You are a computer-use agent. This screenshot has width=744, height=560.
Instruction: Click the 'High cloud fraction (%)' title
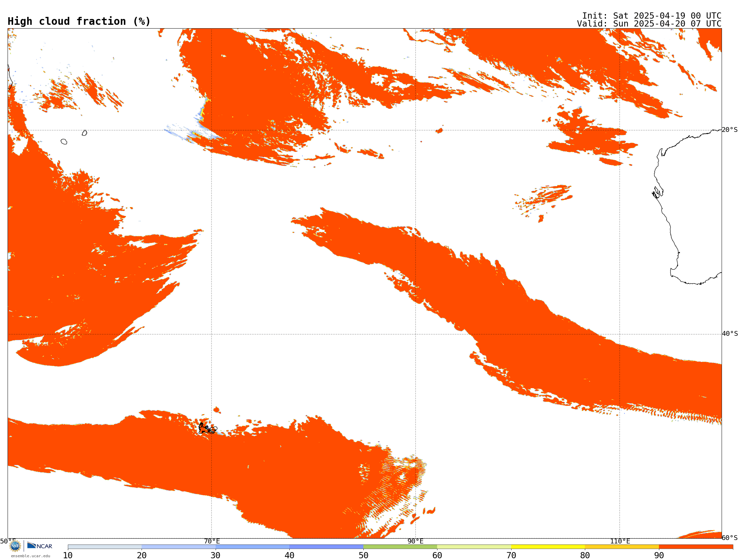pos(79,21)
